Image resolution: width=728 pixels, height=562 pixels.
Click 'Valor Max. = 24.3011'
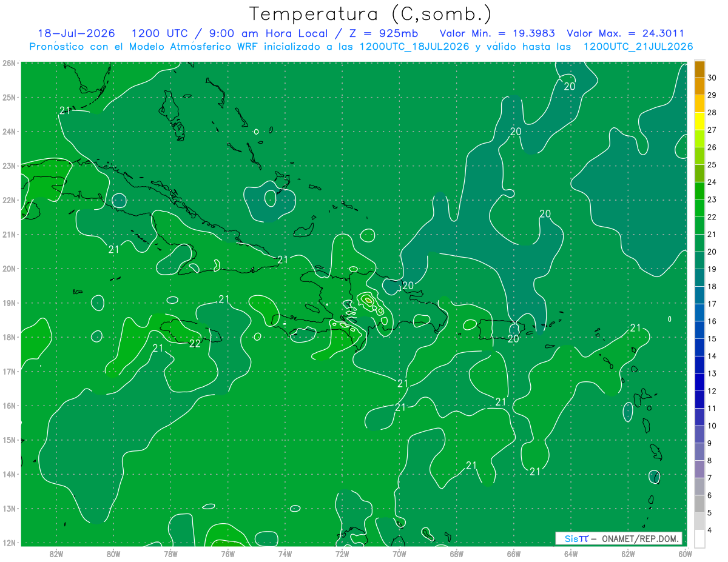pos(626,34)
